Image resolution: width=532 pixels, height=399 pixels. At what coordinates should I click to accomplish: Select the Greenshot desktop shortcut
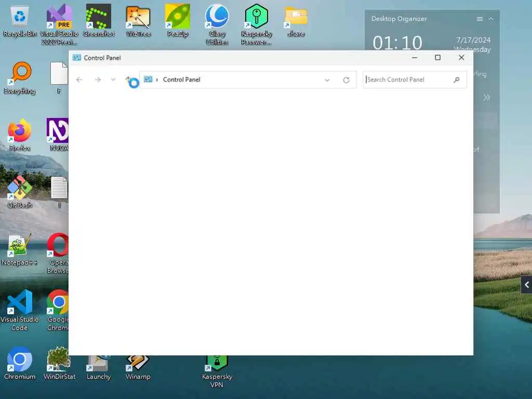tap(99, 20)
